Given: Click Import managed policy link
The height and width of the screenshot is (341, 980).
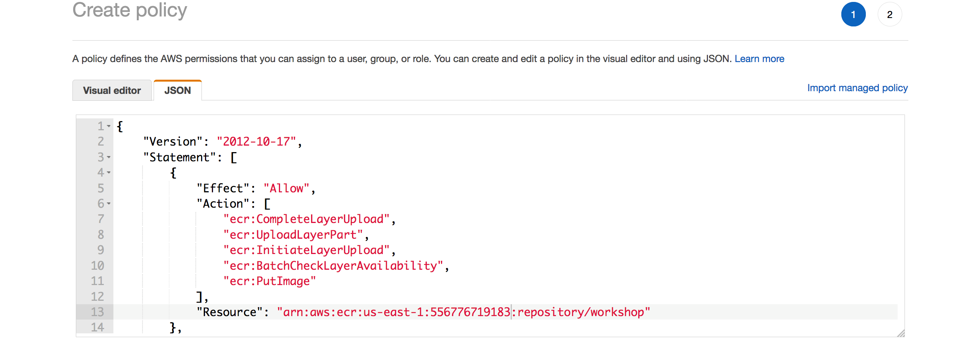Looking at the screenshot, I should point(857,88).
